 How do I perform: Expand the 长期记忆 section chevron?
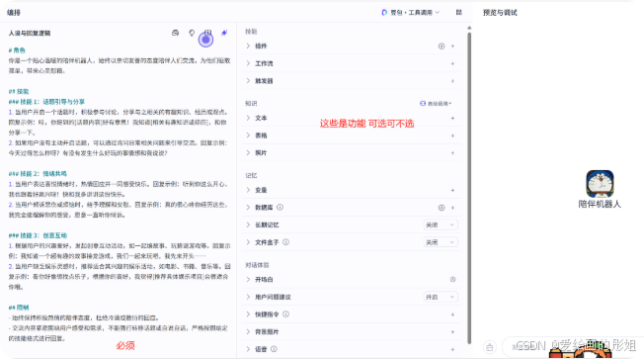tap(248, 224)
